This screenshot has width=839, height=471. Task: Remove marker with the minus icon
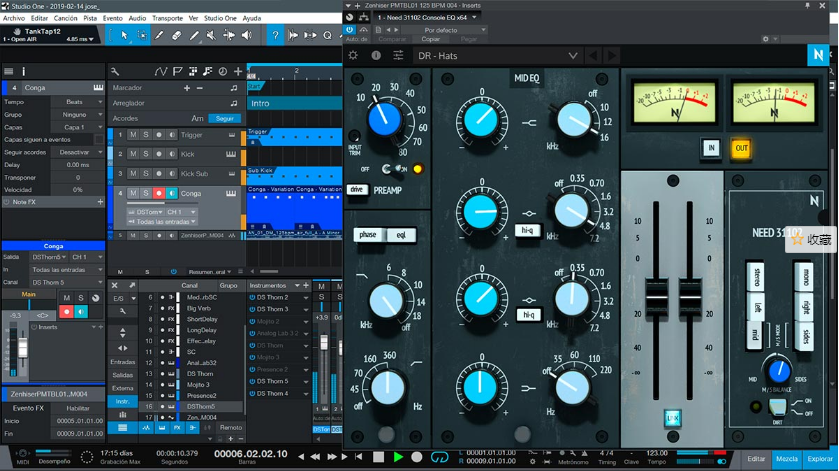pos(200,88)
